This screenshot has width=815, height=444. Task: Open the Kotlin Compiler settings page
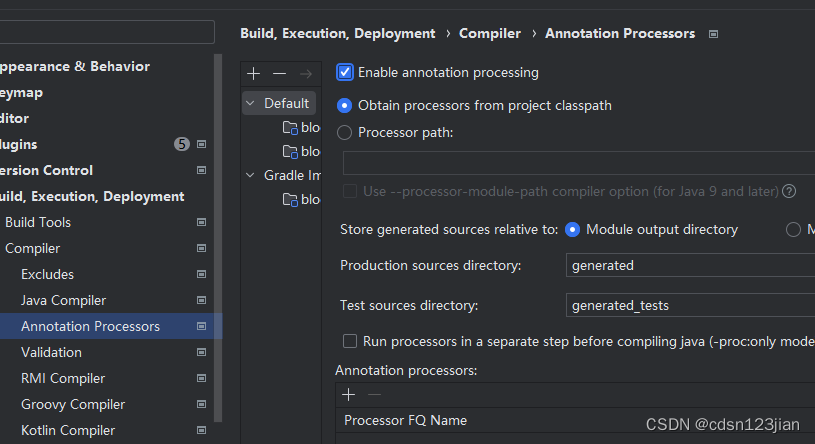(68, 430)
